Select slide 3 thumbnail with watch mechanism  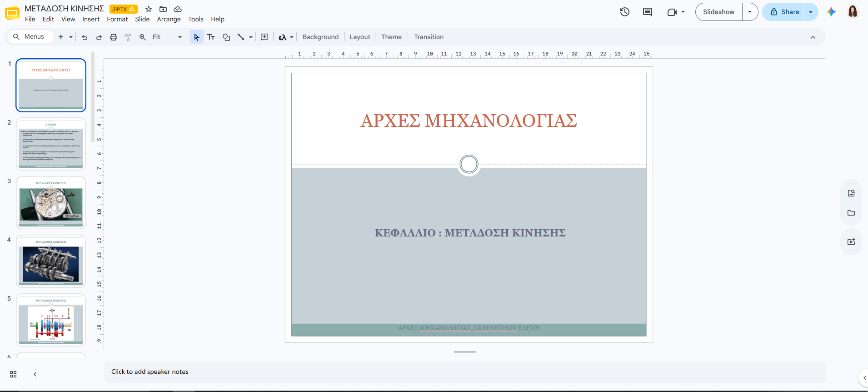point(51,202)
